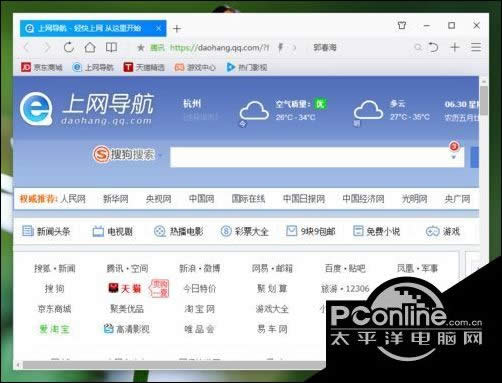Open 新浪·微博 site link

pyautogui.click(x=200, y=268)
